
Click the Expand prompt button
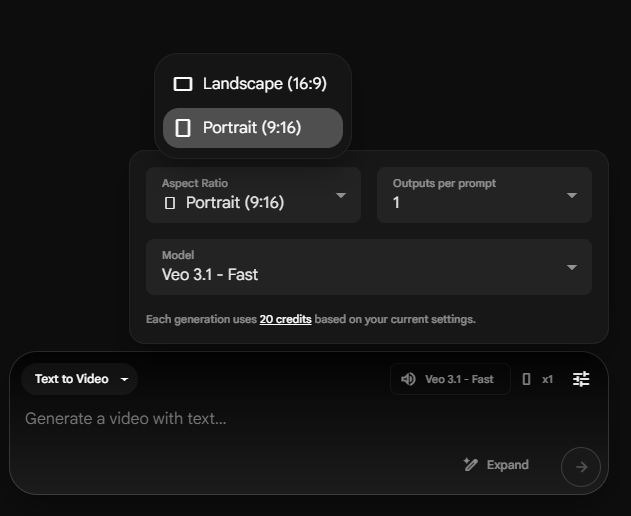coord(496,464)
